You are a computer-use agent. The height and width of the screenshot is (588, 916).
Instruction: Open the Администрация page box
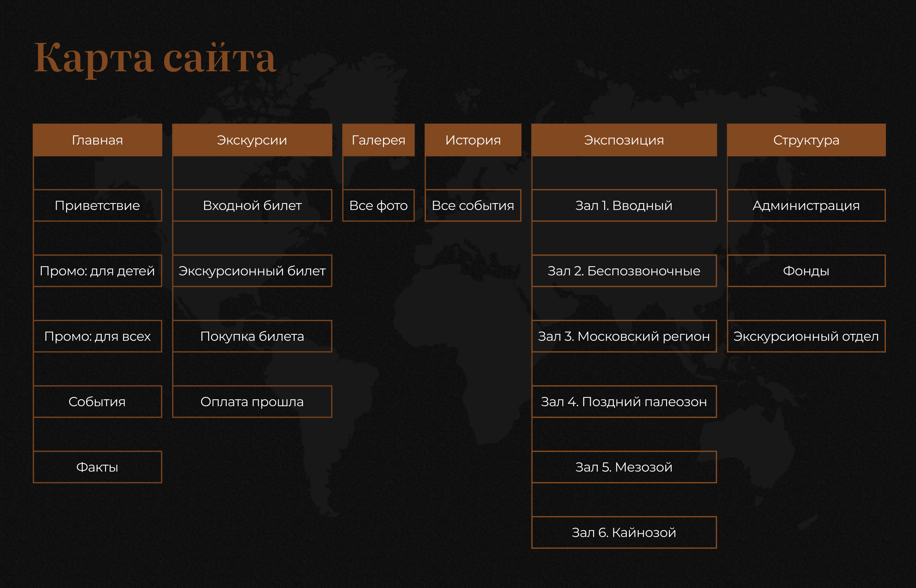(x=806, y=205)
